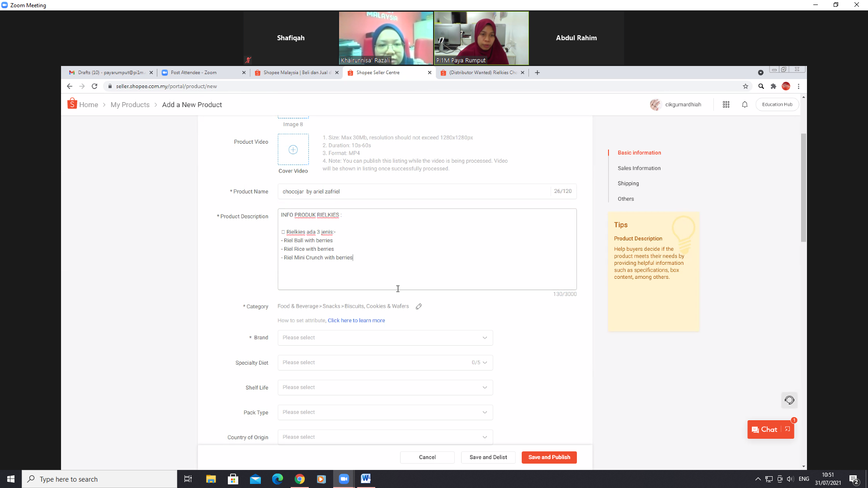The image size is (868, 488).
Task: Go to My Products breadcrumb
Action: (130, 104)
